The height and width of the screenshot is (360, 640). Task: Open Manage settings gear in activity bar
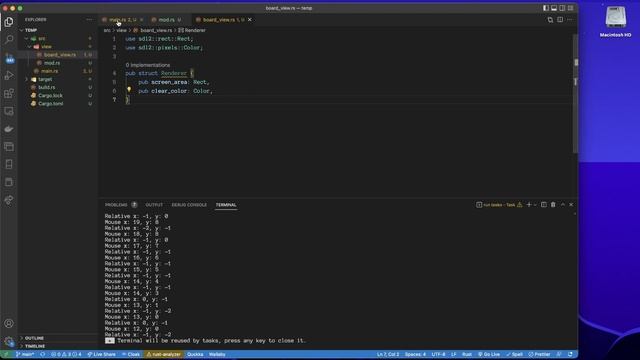(9, 341)
